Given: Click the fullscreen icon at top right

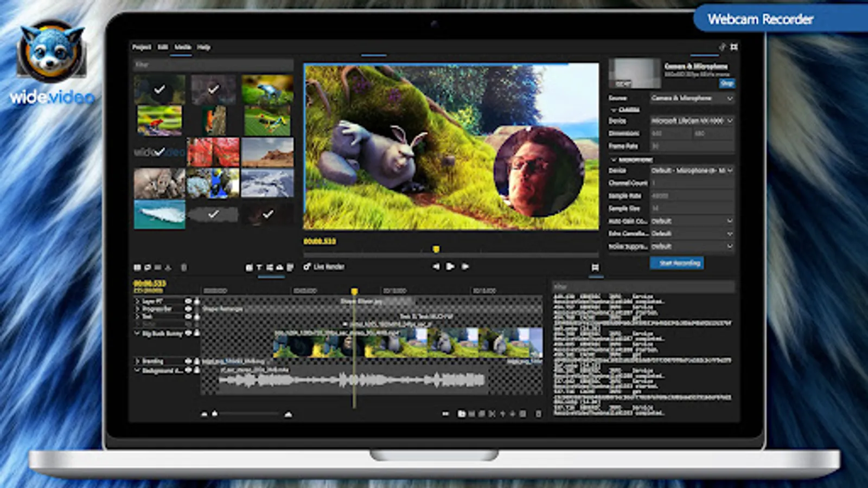Looking at the screenshot, I should (x=734, y=47).
